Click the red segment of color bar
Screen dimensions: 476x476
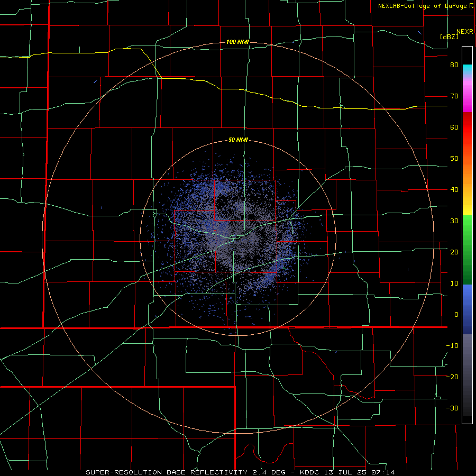coord(467,127)
